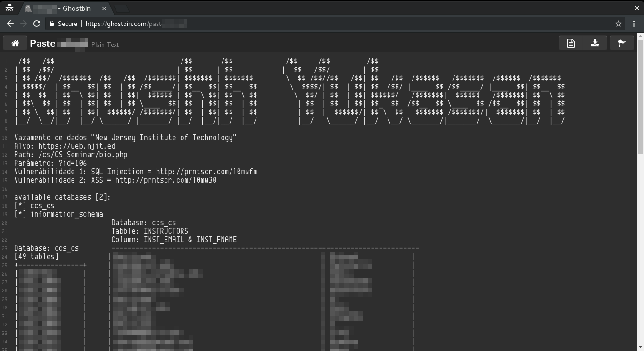Click the SQL Injection prntscr.com link text

point(206,172)
